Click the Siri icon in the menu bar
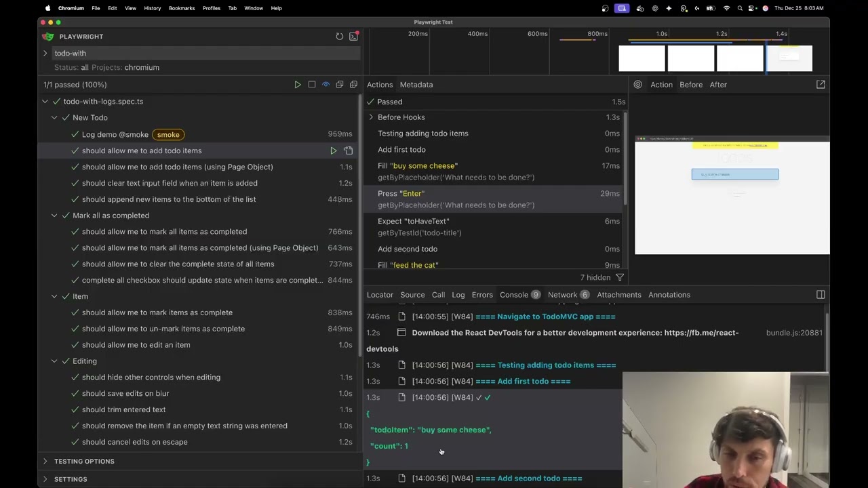This screenshot has width=868, height=488. [x=766, y=8]
